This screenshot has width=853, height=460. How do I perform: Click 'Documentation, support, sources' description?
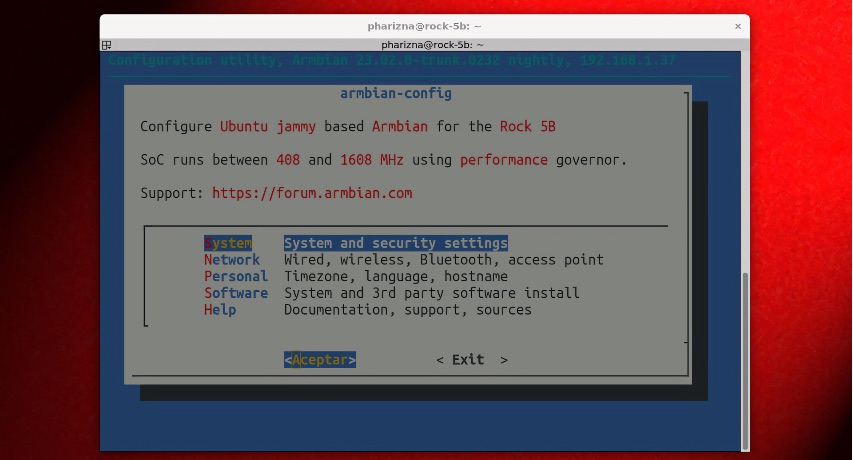(x=408, y=310)
